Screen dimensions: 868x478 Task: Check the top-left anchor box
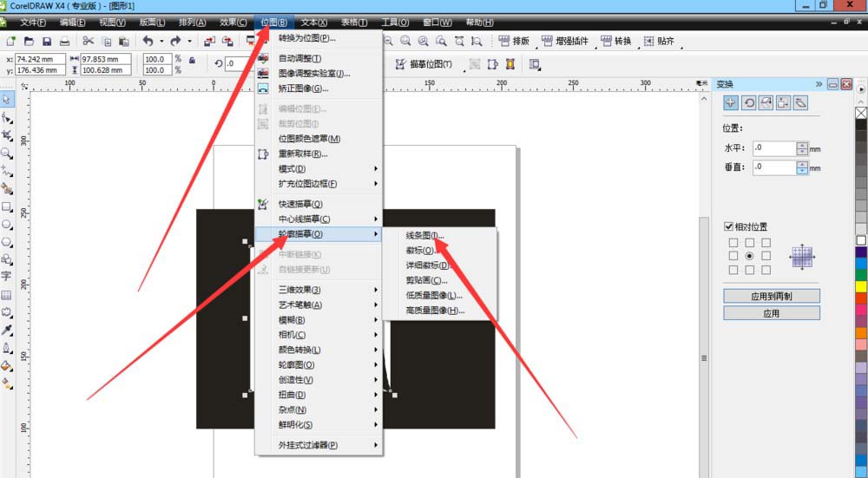tap(733, 242)
